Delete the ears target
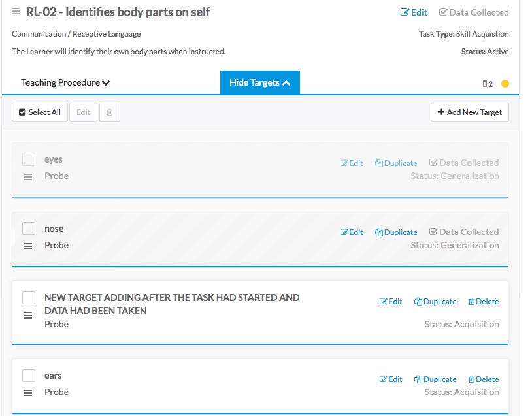Viewport: 532px width, 416px height. (x=484, y=379)
